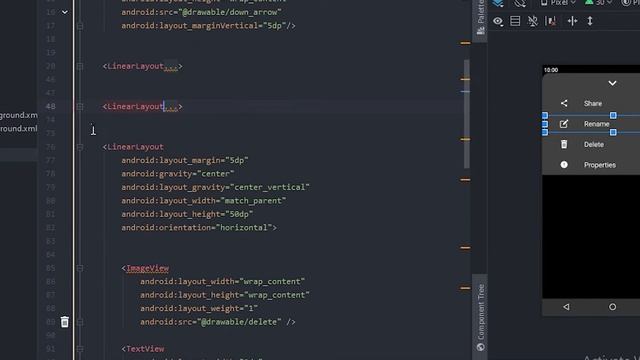The width and height of the screenshot is (640, 360).
Task: Click the layout list rows toolbar icon
Action: point(515,21)
